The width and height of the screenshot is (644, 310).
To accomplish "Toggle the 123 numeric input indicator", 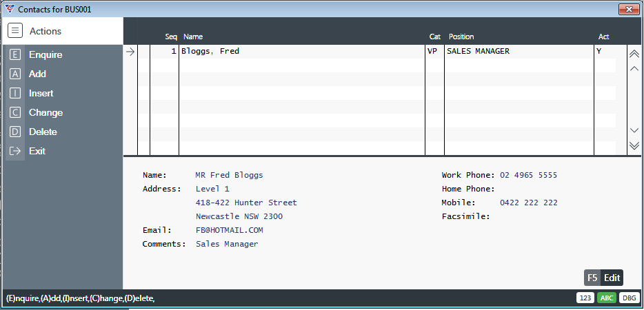I will click(x=585, y=298).
